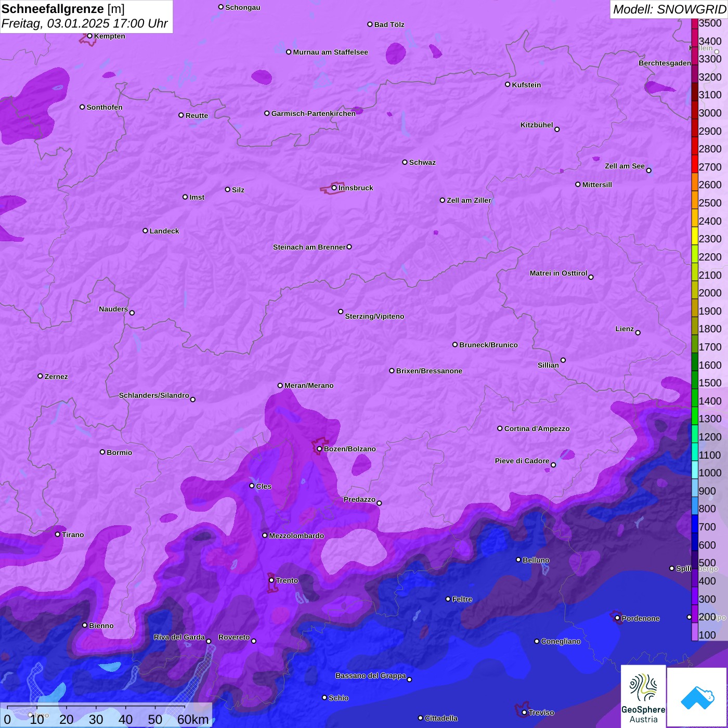Click the GeoSphere Austria logo
The height and width of the screenshot is (728, 728).
point(643,696)
